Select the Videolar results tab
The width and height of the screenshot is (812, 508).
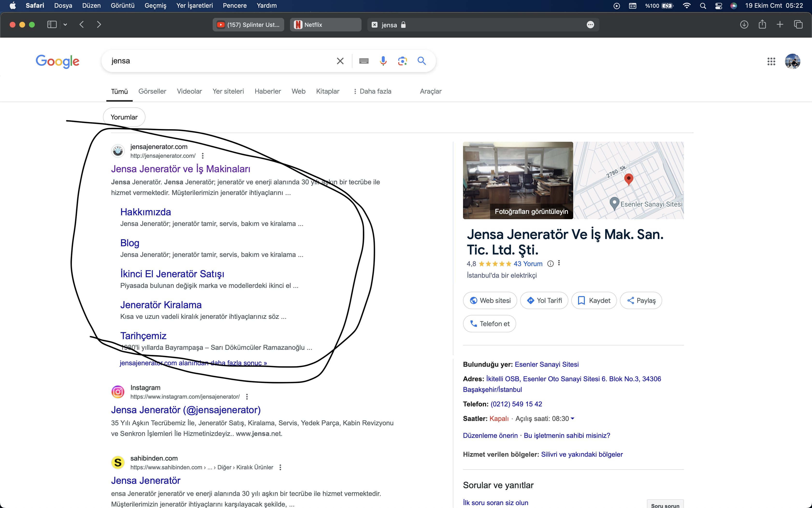click(x=189, y=91)
